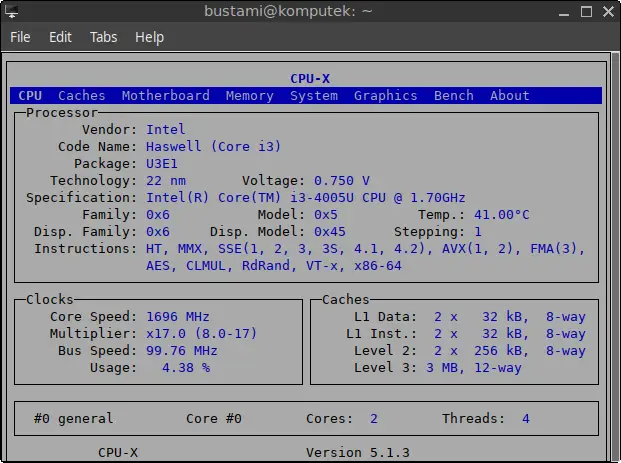This screenshot has height=463, width=621.
Task: Click Code Name value Haswell (Core i3)
Action: coord(213,147)
